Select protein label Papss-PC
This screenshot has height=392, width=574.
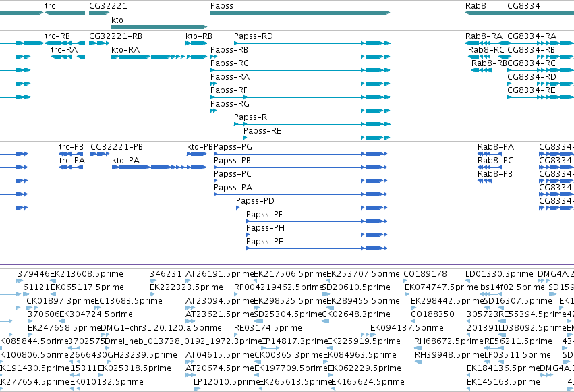pyautogui.click(x=233, y=174)
